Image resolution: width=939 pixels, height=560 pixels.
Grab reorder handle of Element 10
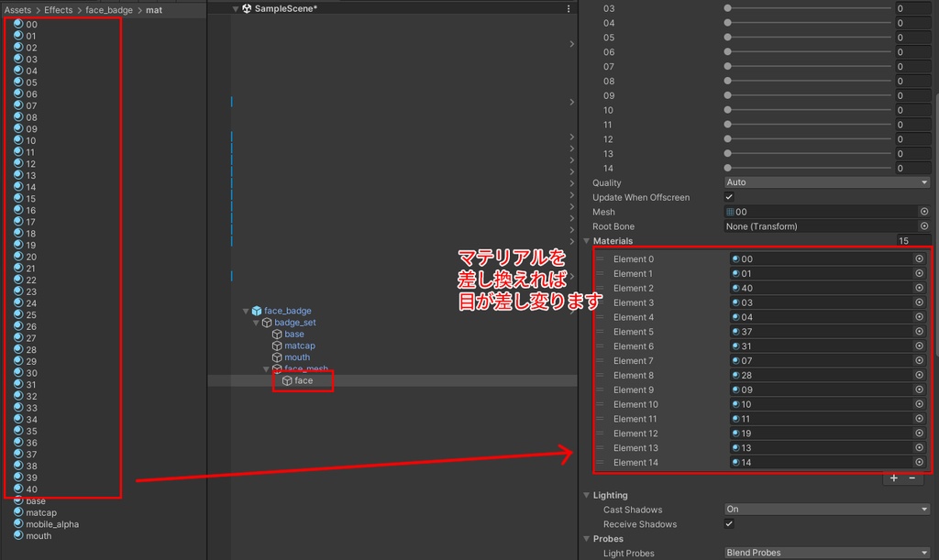(x=600, y=404)
